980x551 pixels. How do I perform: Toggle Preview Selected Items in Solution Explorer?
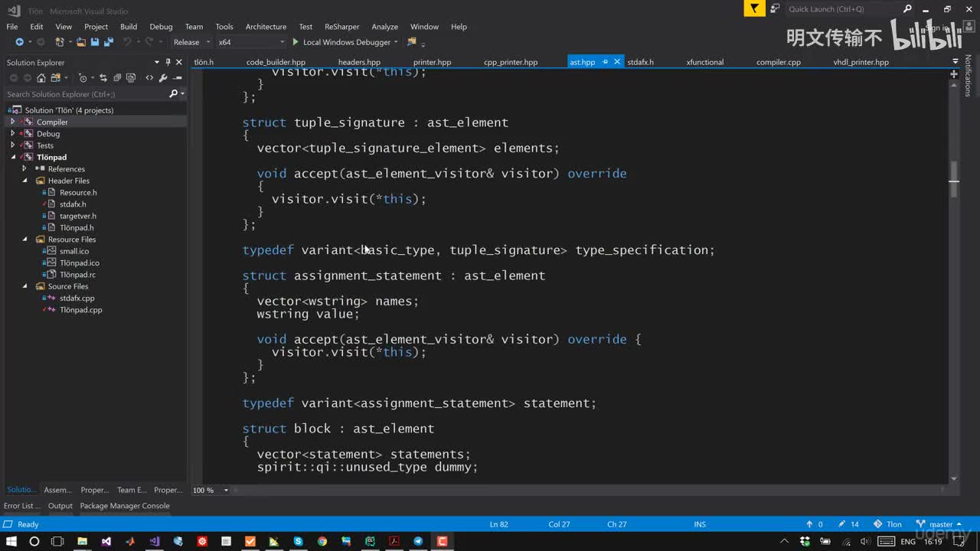tap(178, 78)
